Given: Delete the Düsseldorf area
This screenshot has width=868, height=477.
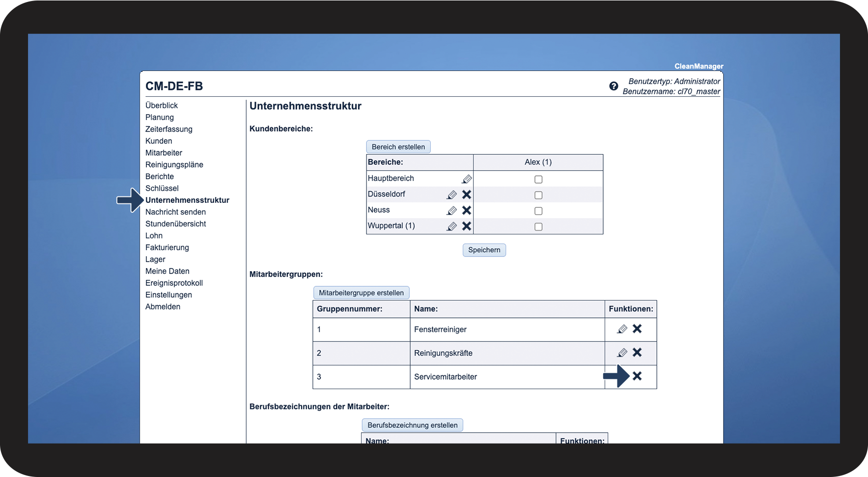Looking at the screenshot, I should [x=467, y=195].
